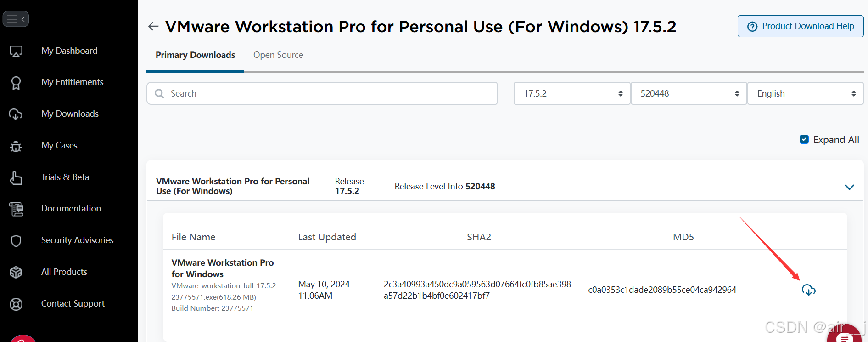
Task: Open Trials & Beta menu item
Action: pyautogui.click(x=65, y=177)
